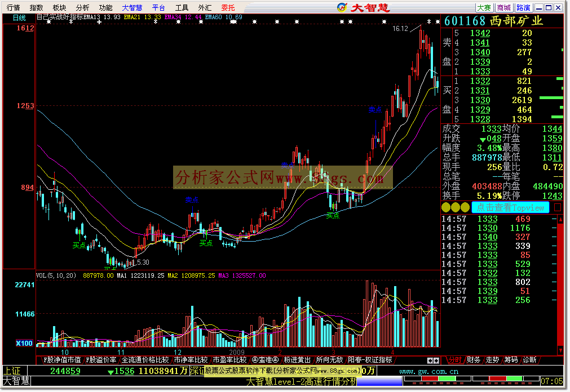The image size is (570, 392).
Task: Click the 外盘 value 403488
Action: [487, 186]
